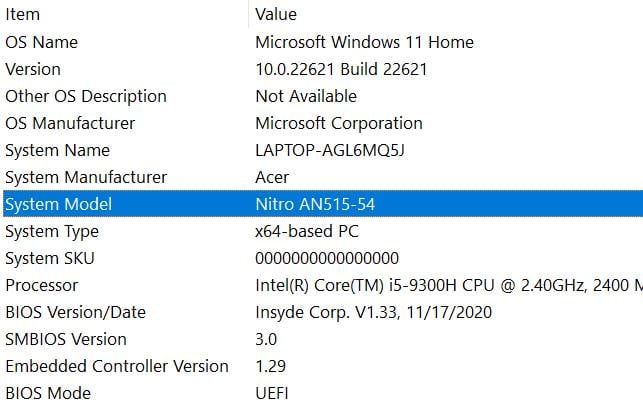643x403 pixels.
Task: Click the Value column header
Action: [276, 14]
